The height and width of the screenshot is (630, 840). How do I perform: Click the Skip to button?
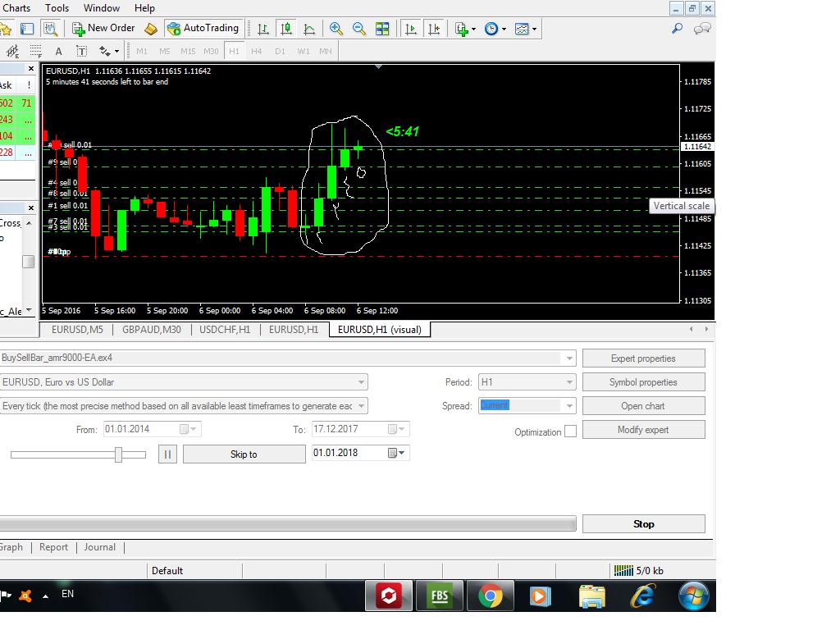pyautogui.click(x=244, y=454)
